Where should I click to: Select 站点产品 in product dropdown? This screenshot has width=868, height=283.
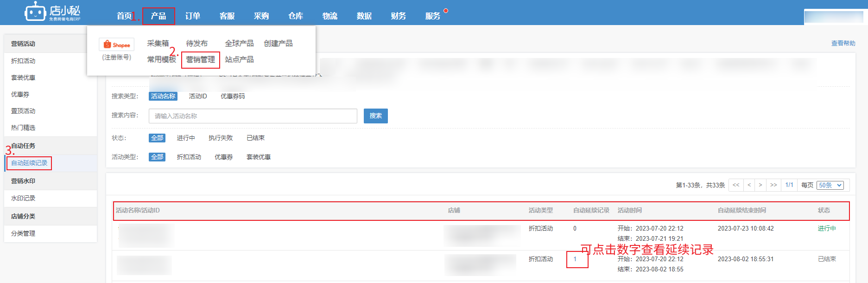[239, 59]
